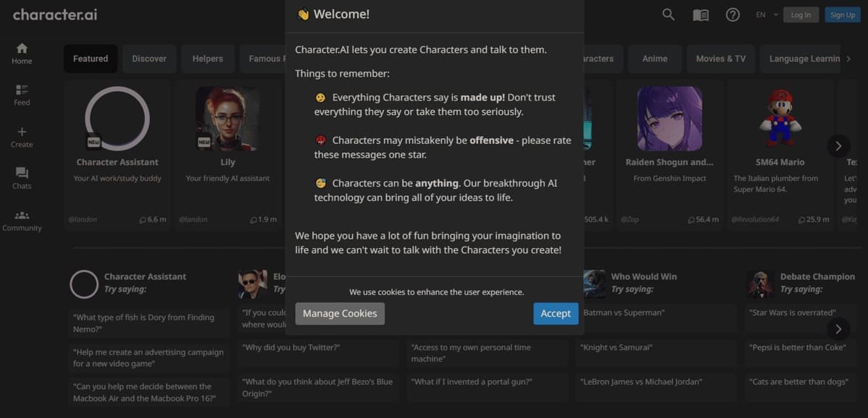
Task: Click the Raiden Shogun card title
Action: click(669, 162)
